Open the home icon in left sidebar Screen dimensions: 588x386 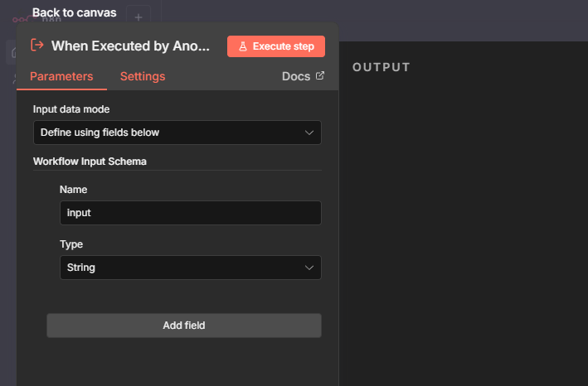(x=12, y=52)
